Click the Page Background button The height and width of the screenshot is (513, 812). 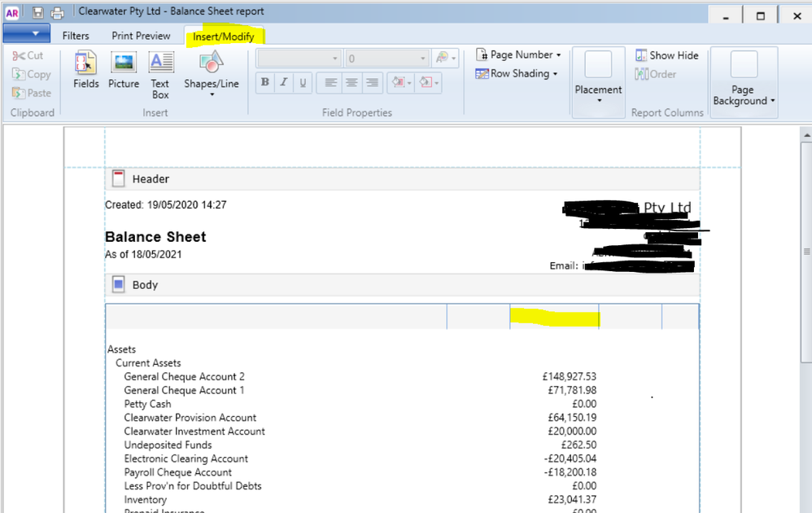pos(744,81)
